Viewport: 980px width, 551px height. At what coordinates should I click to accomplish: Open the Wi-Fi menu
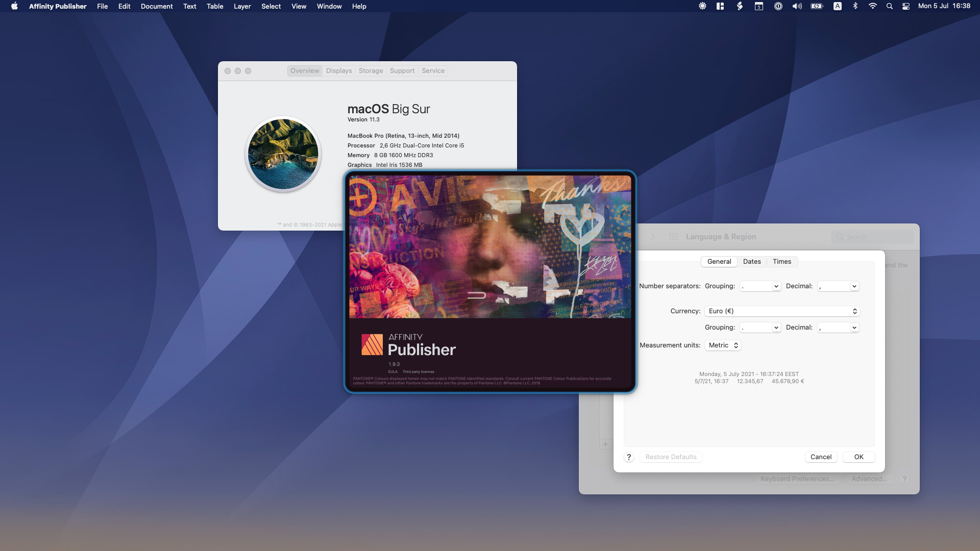872,6
